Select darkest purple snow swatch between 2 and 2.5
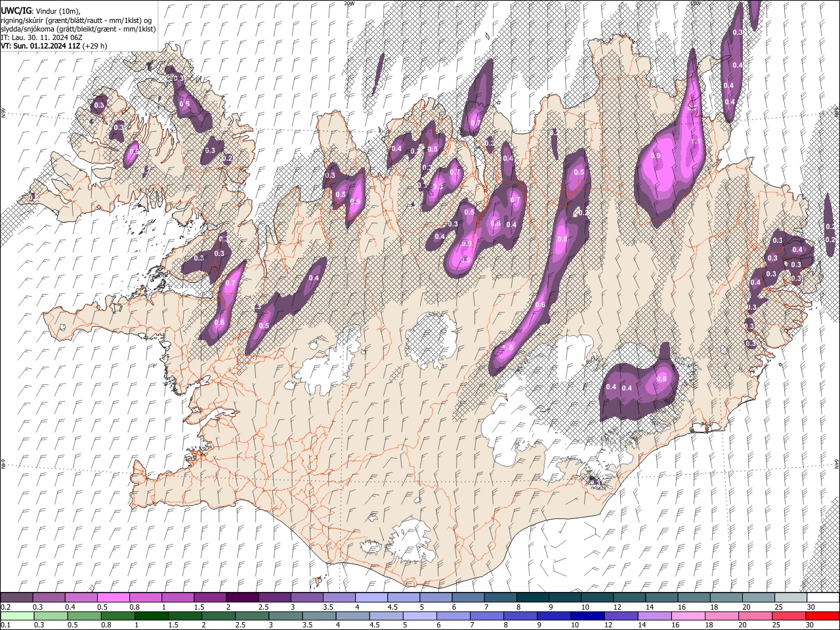The image size is (840, 630). [241, 598]
